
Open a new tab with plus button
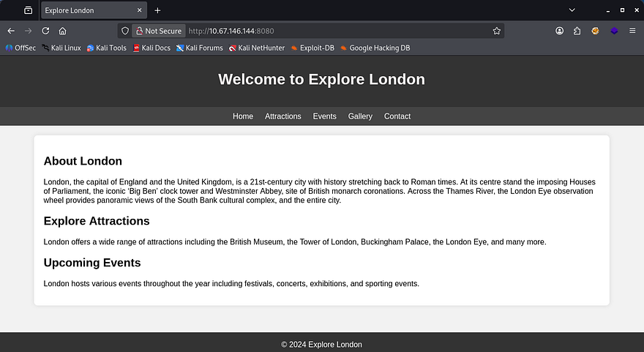[157, 10]
